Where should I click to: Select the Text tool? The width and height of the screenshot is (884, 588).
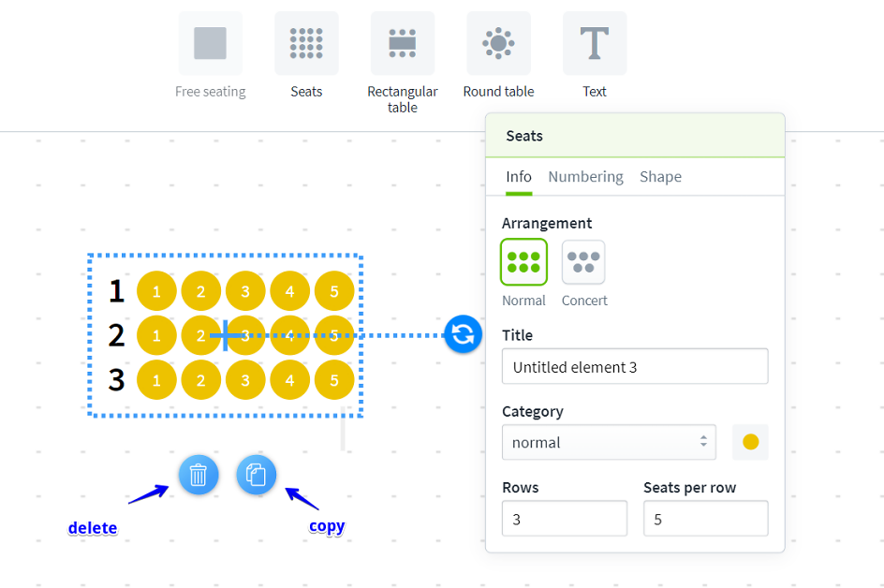click(x=595, y=44)
